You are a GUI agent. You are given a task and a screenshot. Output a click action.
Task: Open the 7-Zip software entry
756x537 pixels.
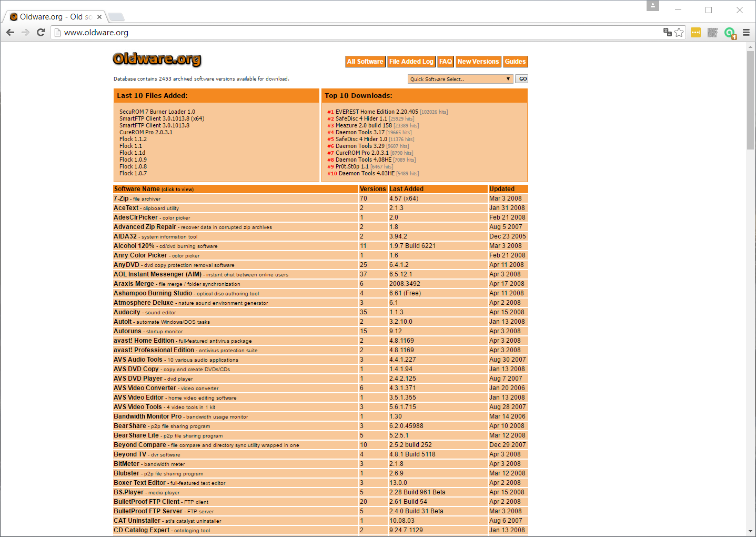pyautogui.click(x=121, y=198)
